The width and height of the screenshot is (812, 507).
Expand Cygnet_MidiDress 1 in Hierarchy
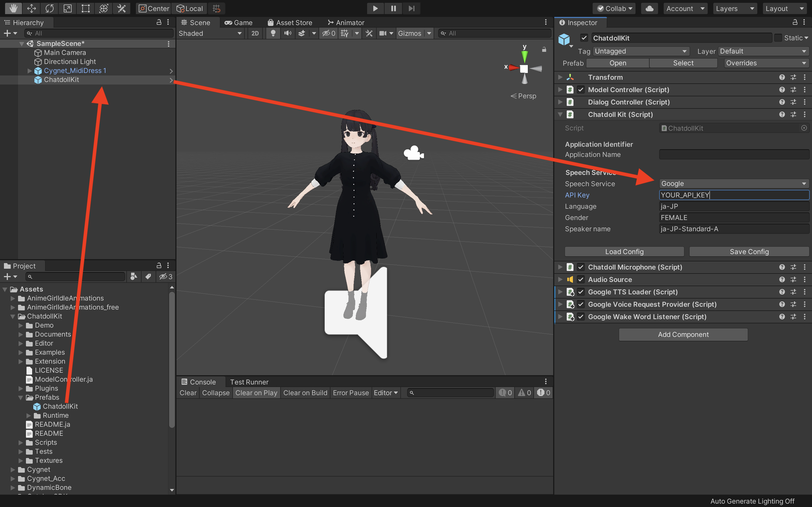(x=30, y=71)
